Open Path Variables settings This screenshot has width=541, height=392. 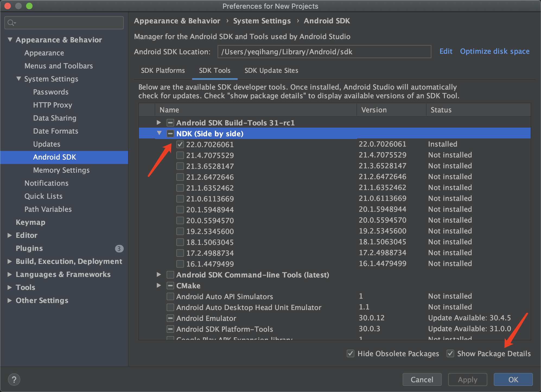click(48, 209)
